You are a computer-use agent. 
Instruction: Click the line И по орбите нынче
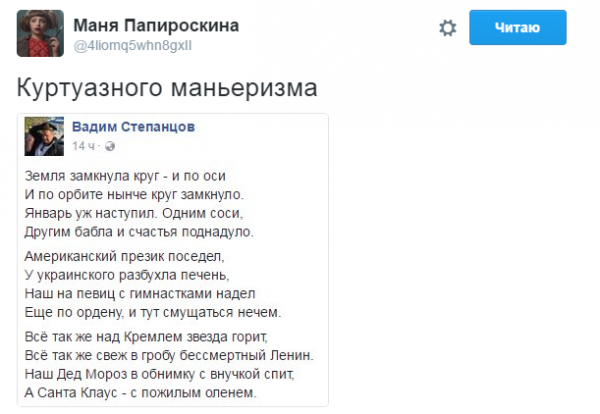[x=134, y=194]
